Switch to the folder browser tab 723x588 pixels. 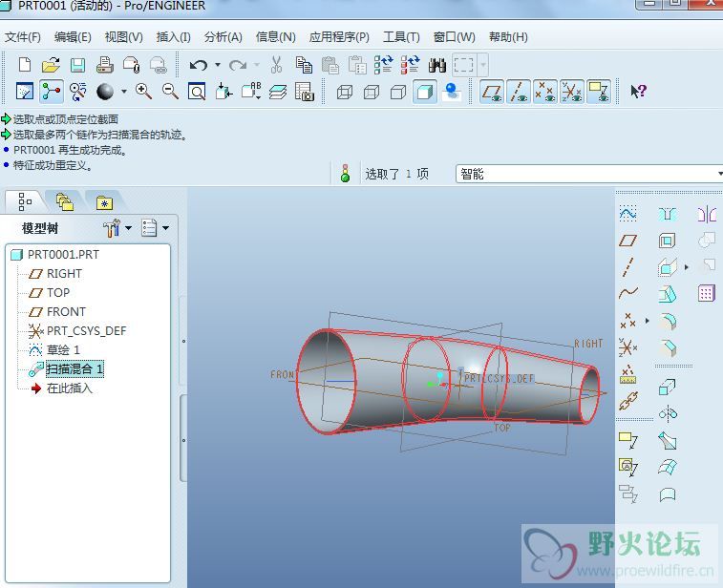pyautogui.click(x=65, y=201)
